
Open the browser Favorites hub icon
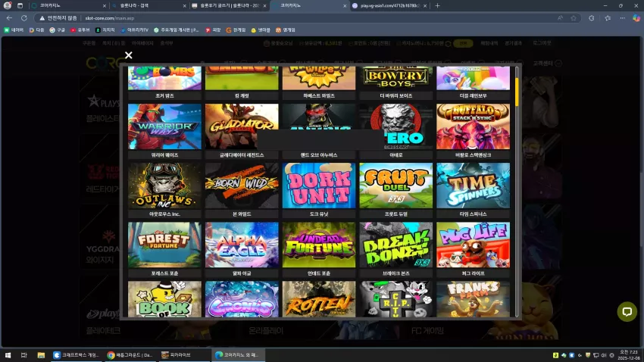[608, 18]
